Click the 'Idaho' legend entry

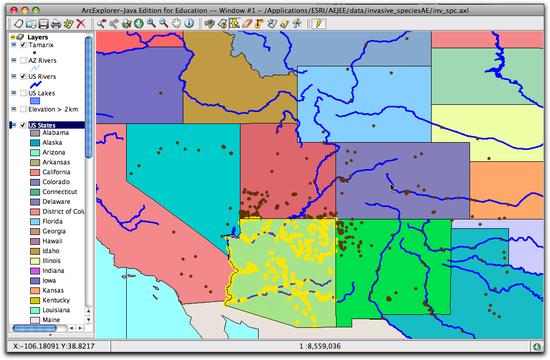51,251
